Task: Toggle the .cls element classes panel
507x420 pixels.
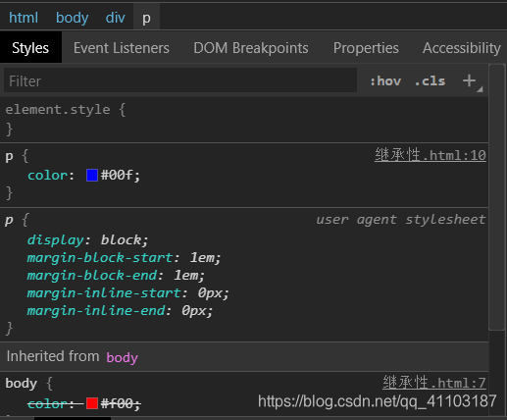Action: (430, 81)
